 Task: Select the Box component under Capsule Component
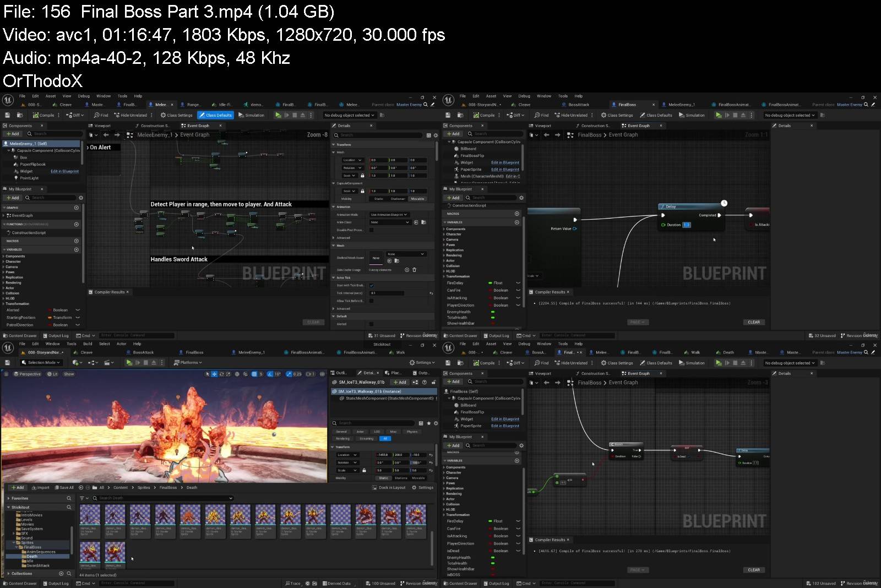tap(23, 157)
